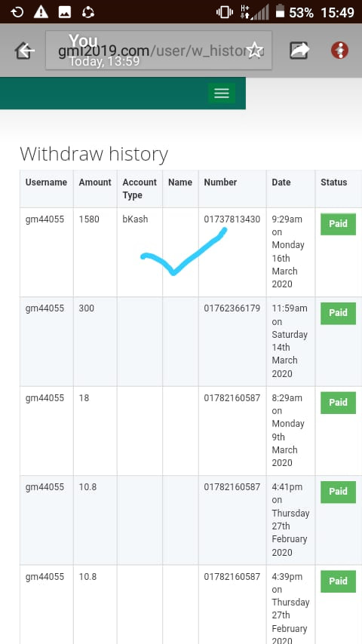Bookmark page with the star icon
The width and height of the screenshot is (362, 644).
tap(255, 50)
